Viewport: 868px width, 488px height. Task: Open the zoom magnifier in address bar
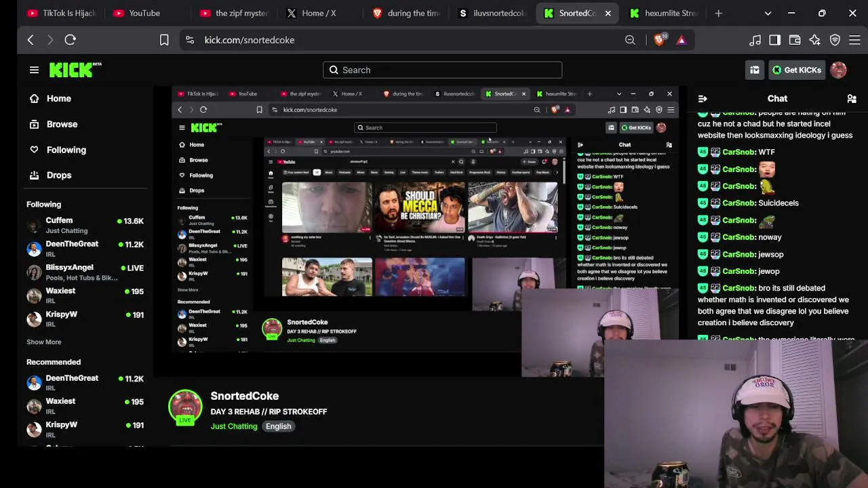point(630,40)
